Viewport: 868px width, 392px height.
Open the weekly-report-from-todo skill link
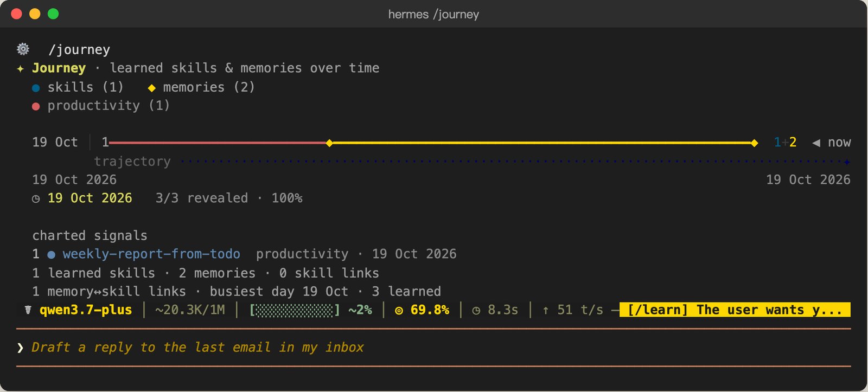click(x=151, y=254)
